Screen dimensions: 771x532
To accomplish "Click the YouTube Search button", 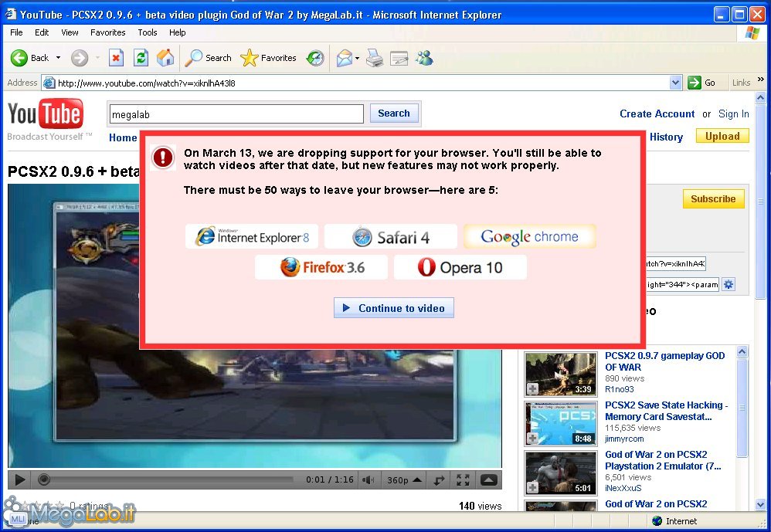I will coord(394,114).
